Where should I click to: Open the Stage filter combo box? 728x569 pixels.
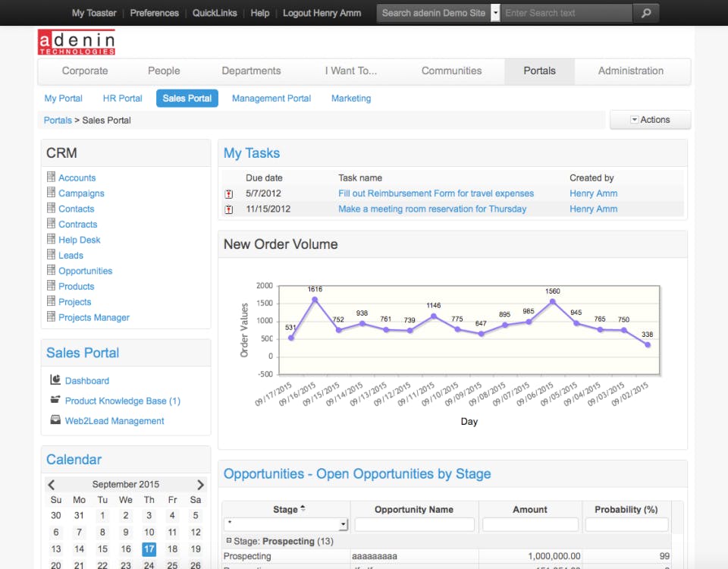343,524
